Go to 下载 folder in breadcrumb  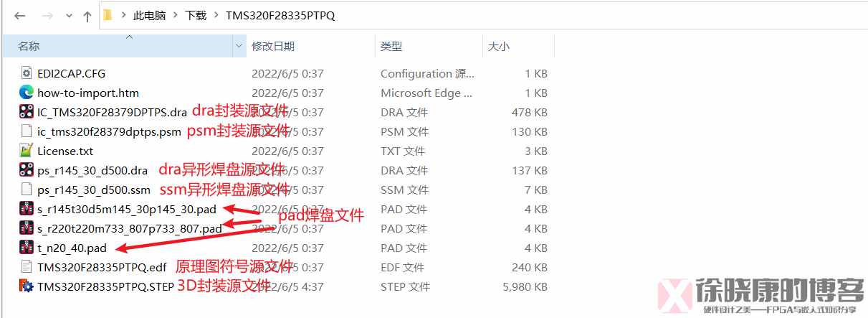pos(196,16)
